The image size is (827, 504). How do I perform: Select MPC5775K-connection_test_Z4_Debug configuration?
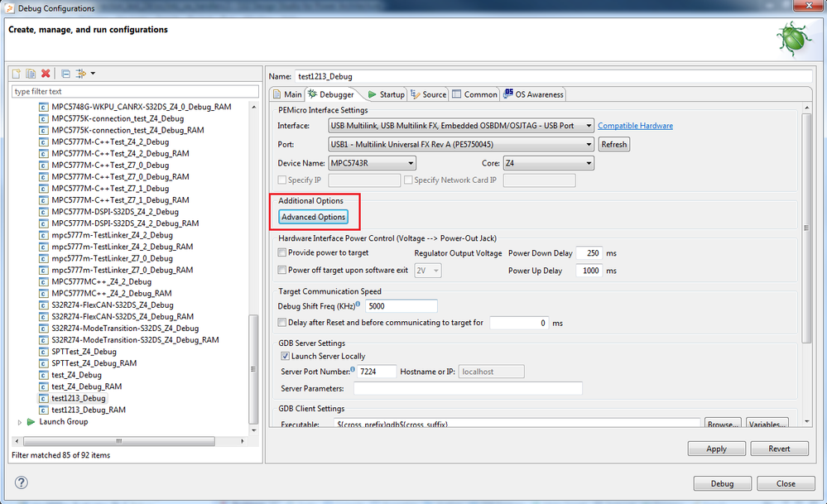pyautogui.click(x=118, y=118)
